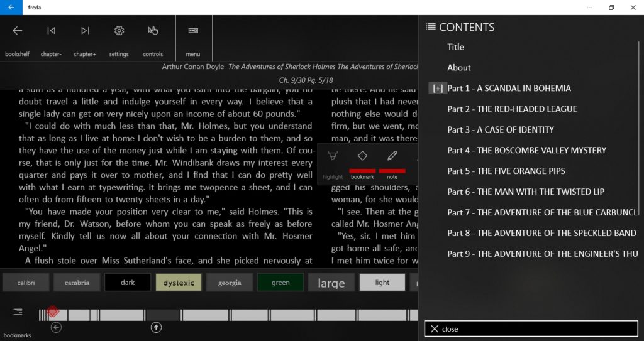The height and width of the screenshot is (341, 644).
Task: Click the author name Arthur Conan Doyle
Action: (193, 67)
